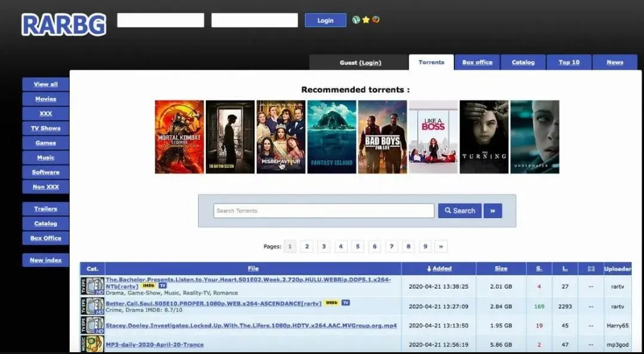Screen dimensions: 644x354
Task: Select TV Shows in the sidebar
Action: [x=46, y=128]
